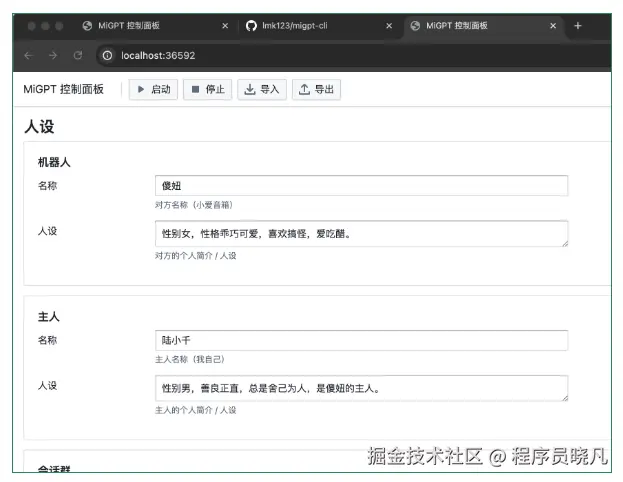Viewport: 623px width, 482px height.
Task: Click the 人设 label in the 主人 group
Action: (47, 385)
